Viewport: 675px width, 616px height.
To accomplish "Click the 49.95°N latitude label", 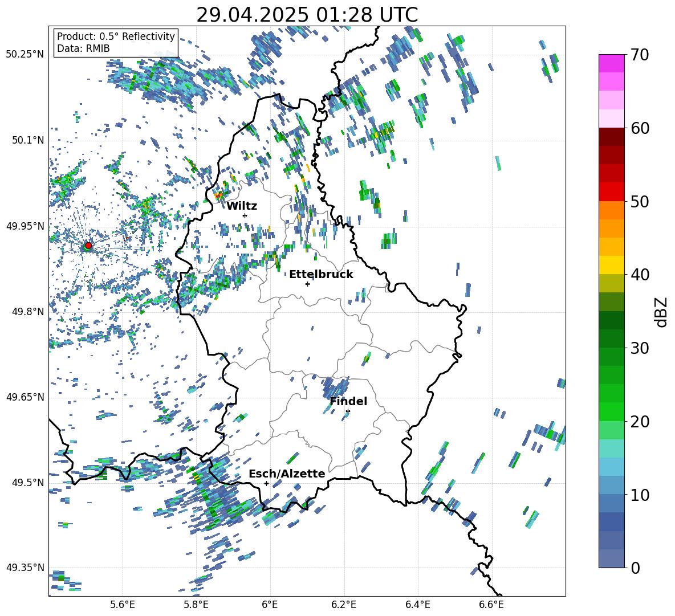I will coord(25,226).
